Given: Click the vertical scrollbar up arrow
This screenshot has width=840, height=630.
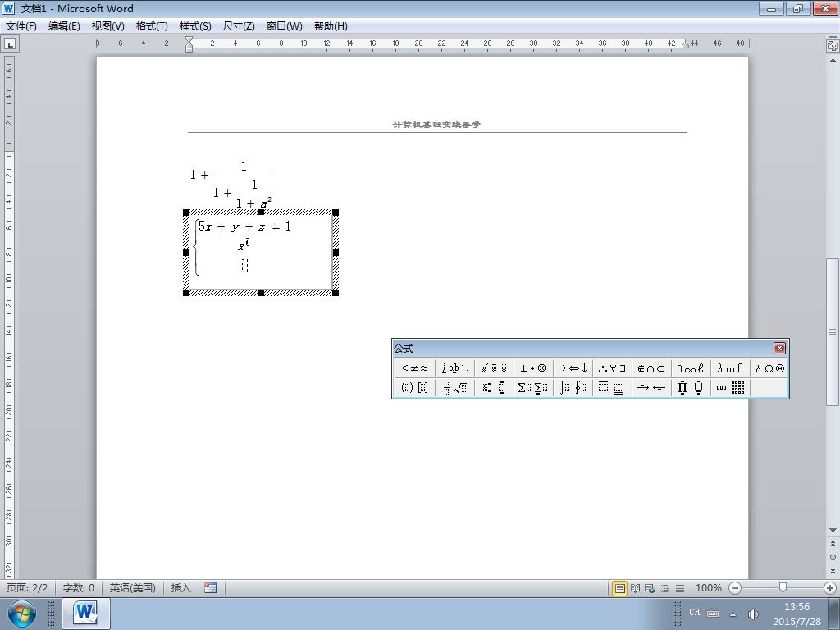Looking at the screenshot, I should point(833,61).
